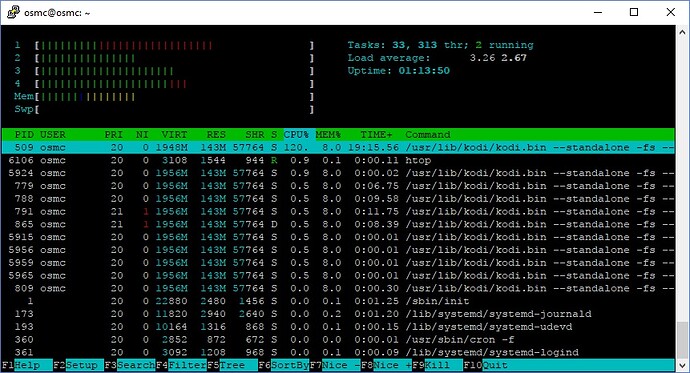This screenshot has height=373, width=690.
Task: Select the /sbin/init process row
Action: (338, 301)
